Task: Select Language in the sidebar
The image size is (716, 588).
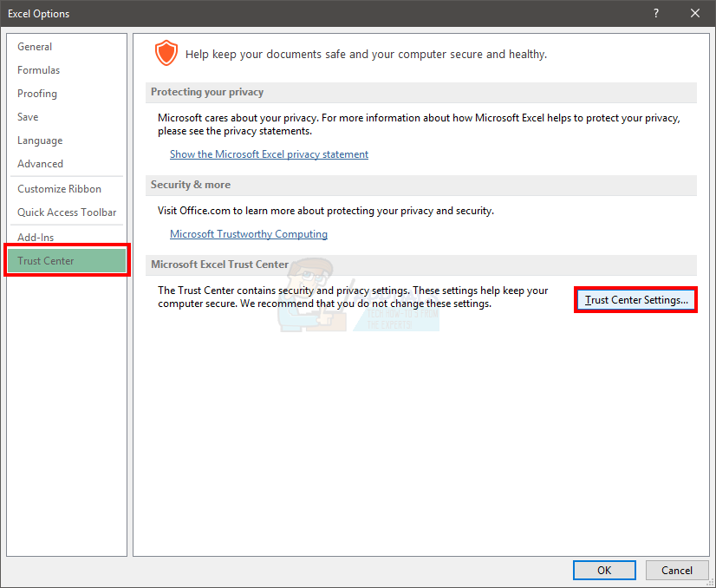Action: point(40,140)
